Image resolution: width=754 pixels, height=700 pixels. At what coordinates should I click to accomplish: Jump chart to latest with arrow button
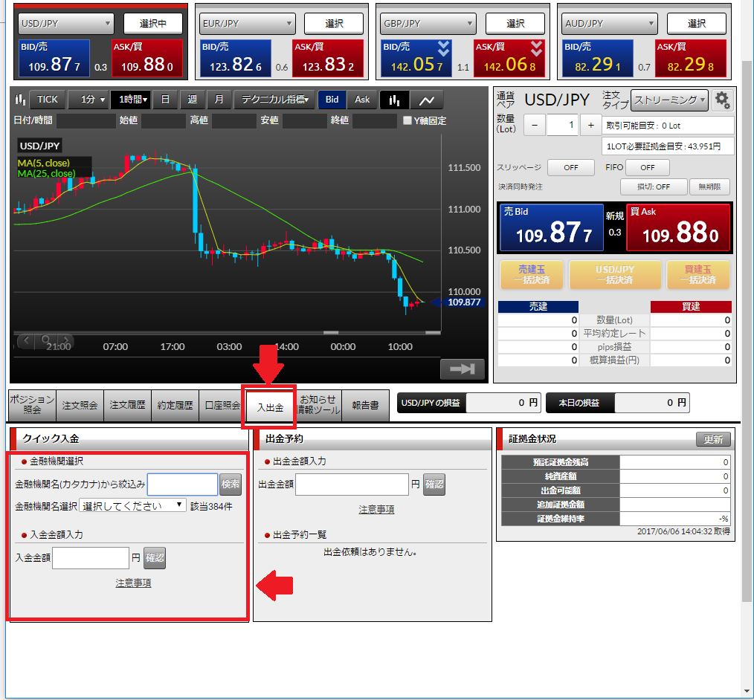pyautogui.click(x=462, y=369)
